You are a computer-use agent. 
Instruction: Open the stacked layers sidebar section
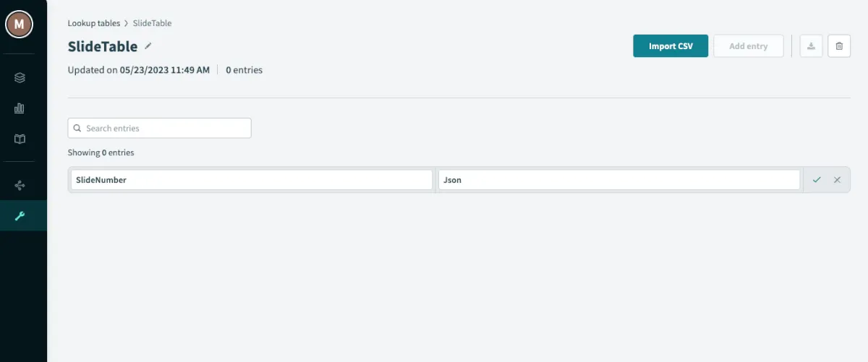(20, 77)
